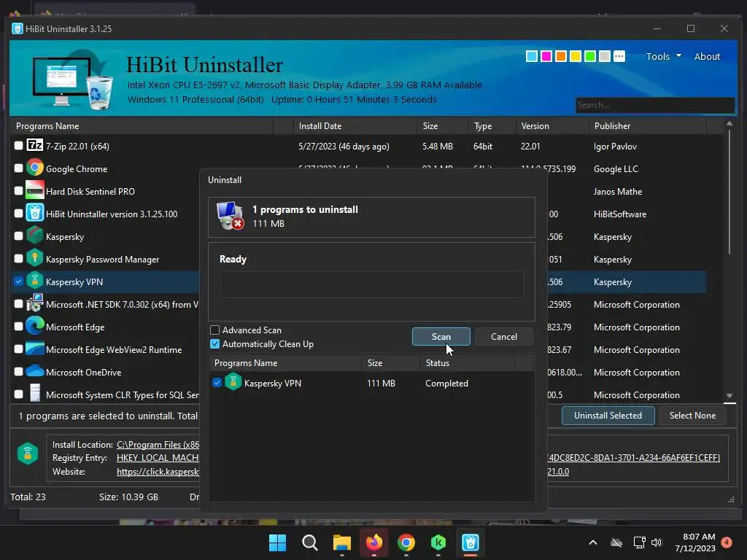
Task: Open the About menu
Action: 707,56
